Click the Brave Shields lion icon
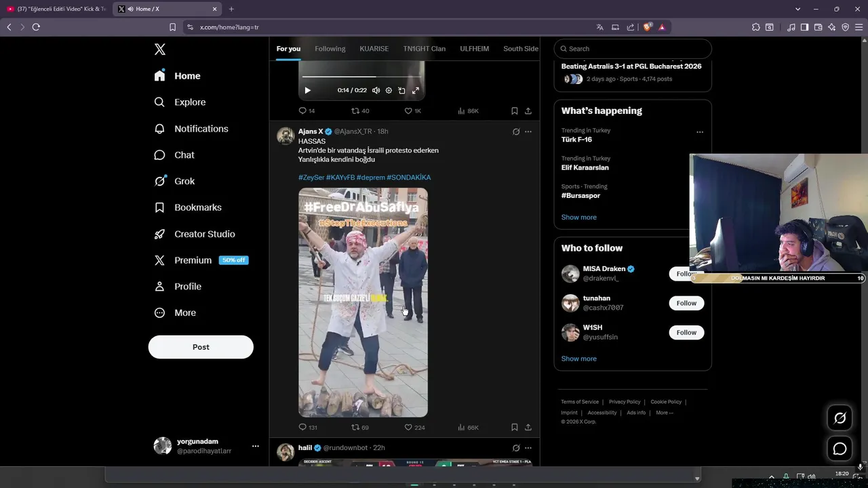The width and height of the screenshot is (868, 488). pos(648,27)
